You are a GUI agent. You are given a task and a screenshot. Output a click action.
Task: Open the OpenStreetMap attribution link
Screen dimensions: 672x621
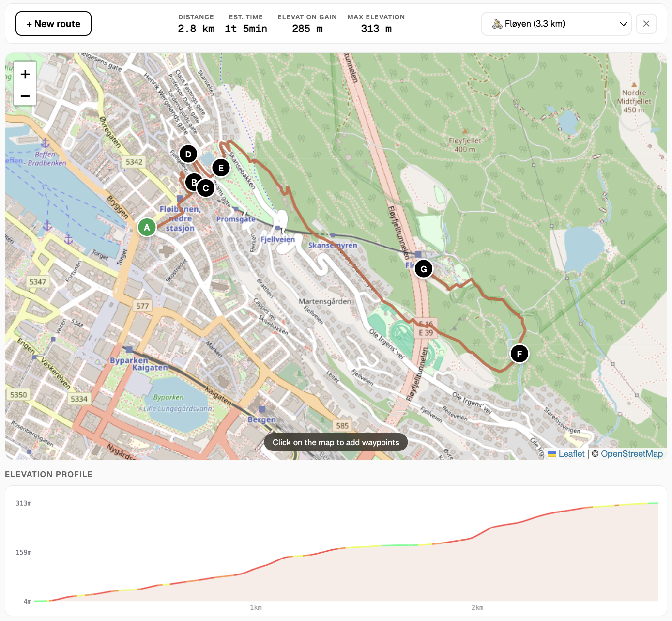pyautogui.click(x=632, y=454)
